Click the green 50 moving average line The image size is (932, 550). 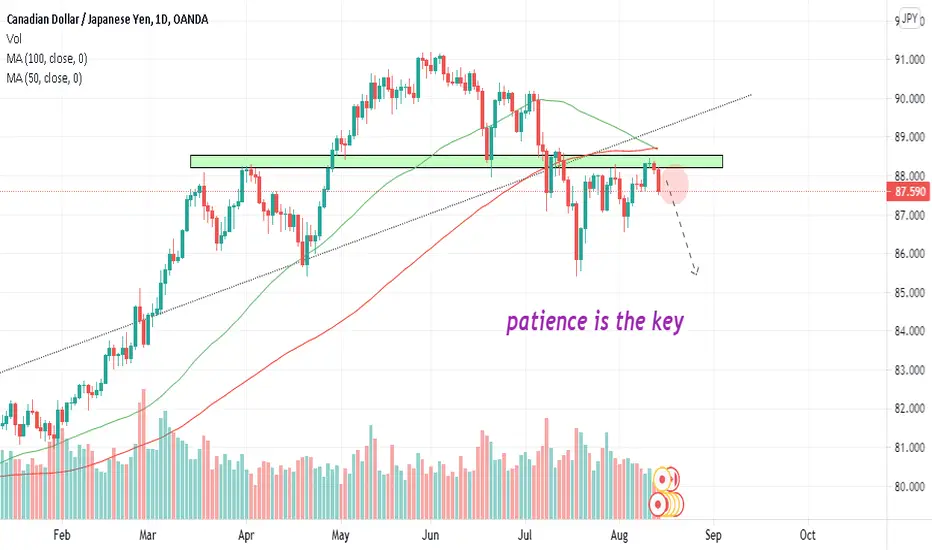tap(238, 323)
